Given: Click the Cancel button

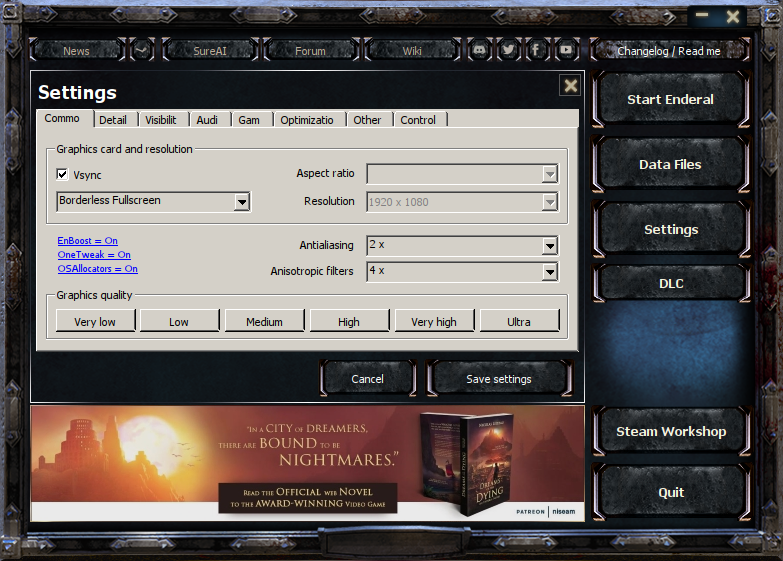Looking at the screenshot, I should 368,379.
